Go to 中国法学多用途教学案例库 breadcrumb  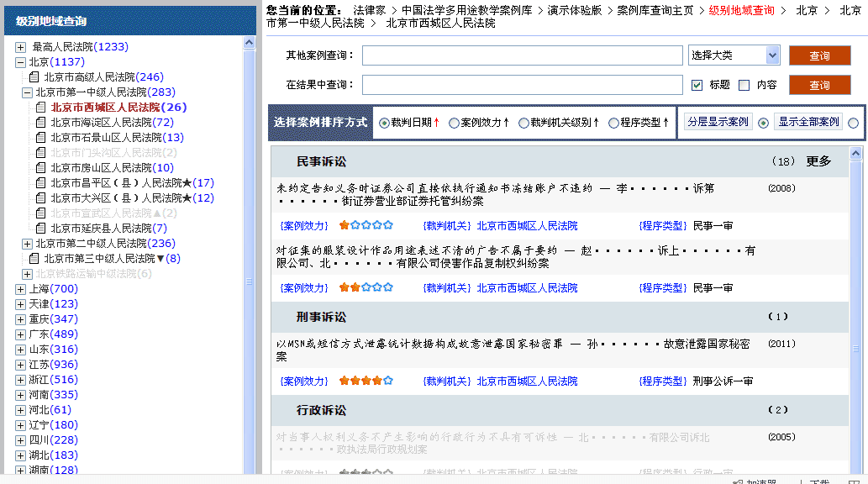point(466,11)
